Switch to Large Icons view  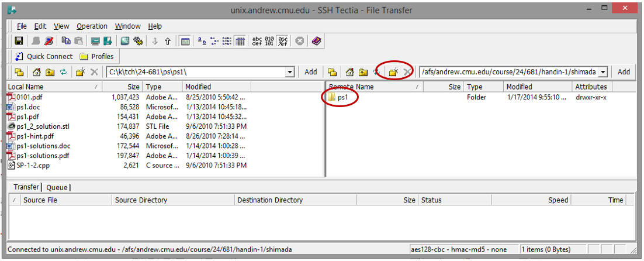[x=202, y=41]
